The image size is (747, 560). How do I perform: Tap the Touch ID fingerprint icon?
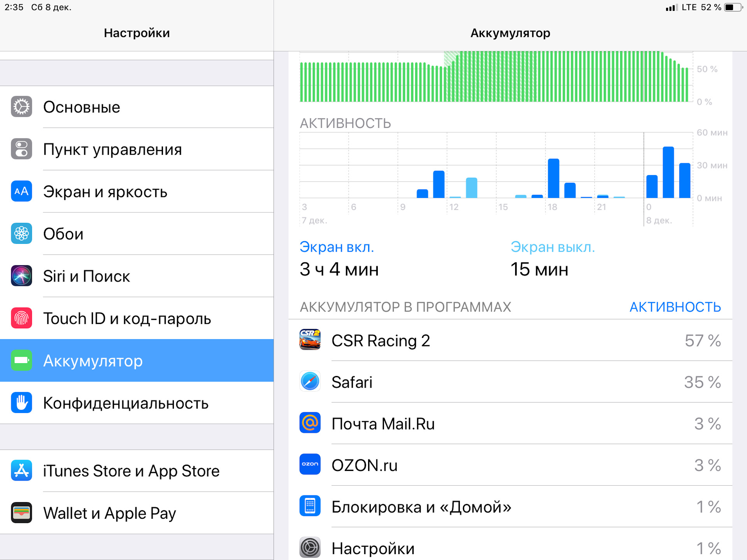tap(21, 318)
